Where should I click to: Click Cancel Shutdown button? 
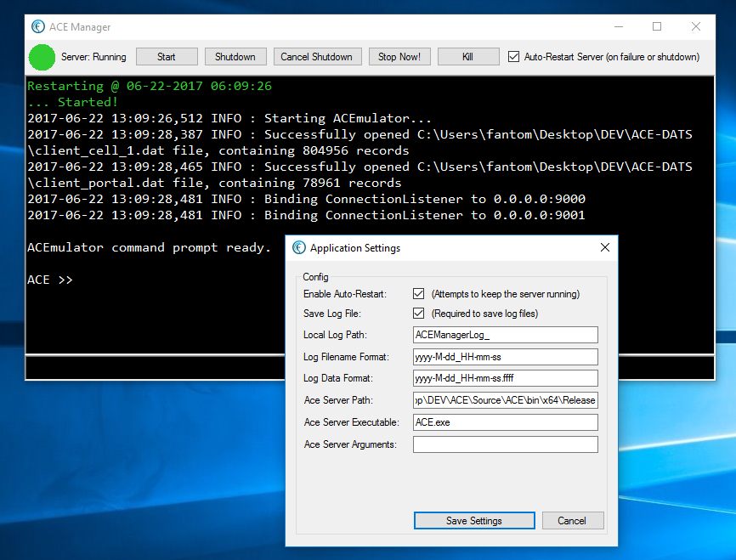(317, 57)
